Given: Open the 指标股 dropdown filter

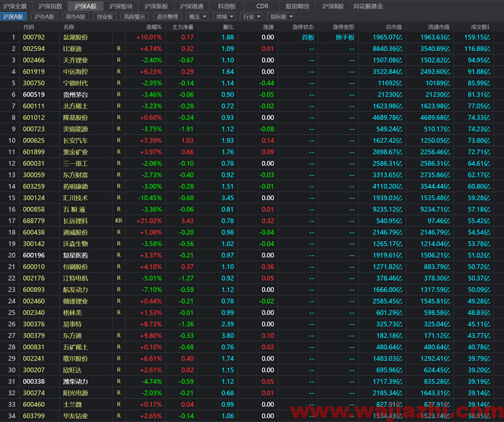Looking at the screenshot, I should click(x=281, y=17).
